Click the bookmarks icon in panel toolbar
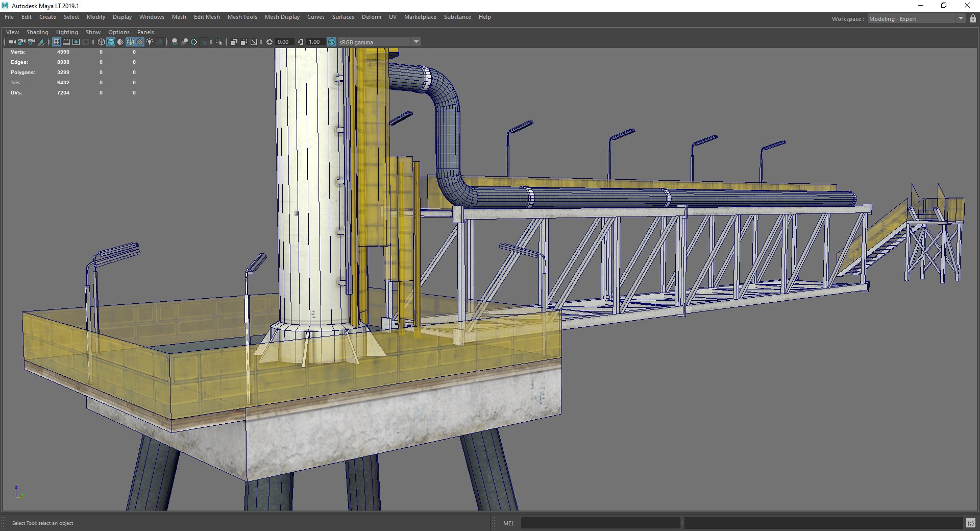This screenshot has width=980, height=531. point(41,42)
